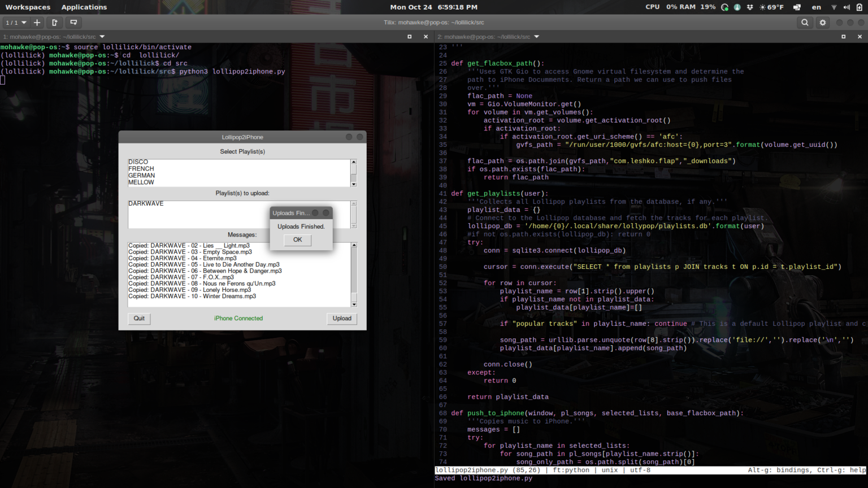Click the CPU monitor circle in the tray
Screen dimensions: 868x488
(724, 7)
